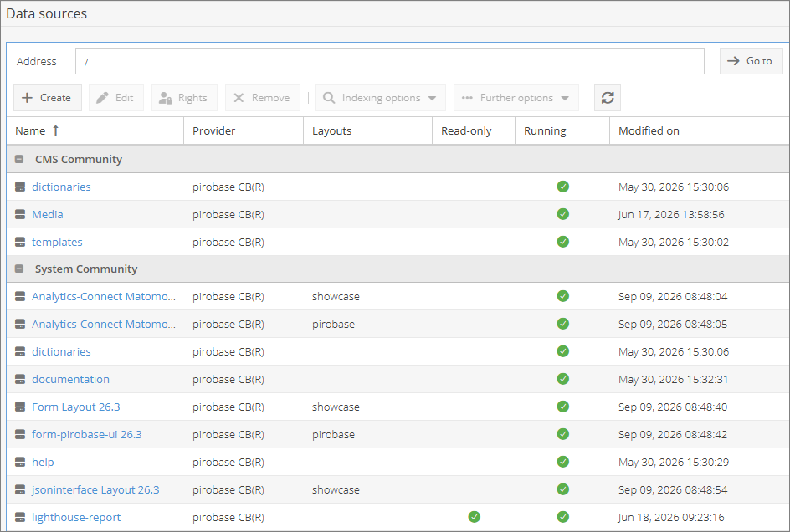Click the Running status checkmark for Form Layout 26.3
Image resolution: width=790 pixels, height=532 pixels.
pyautogui.click(x=562, y=407)
